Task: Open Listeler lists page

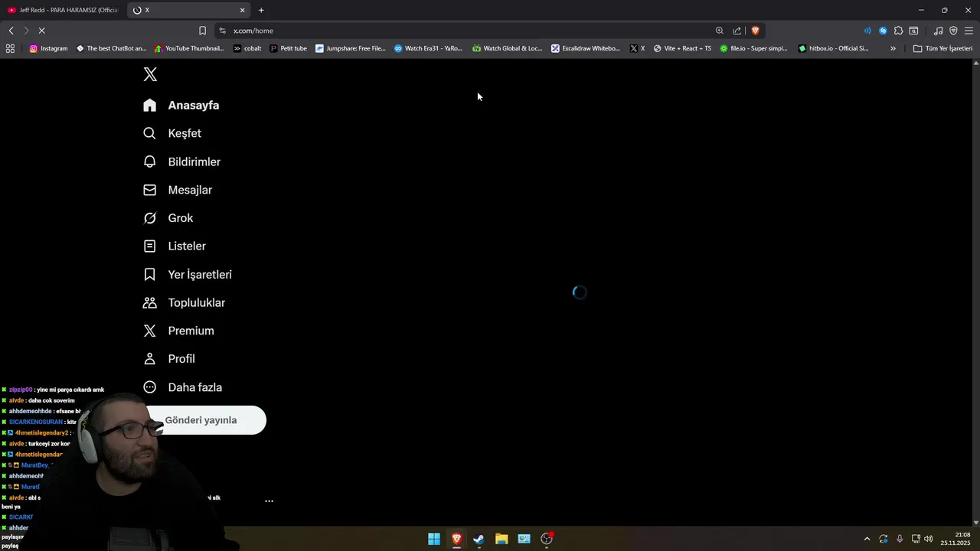Action: coord(175,246)
